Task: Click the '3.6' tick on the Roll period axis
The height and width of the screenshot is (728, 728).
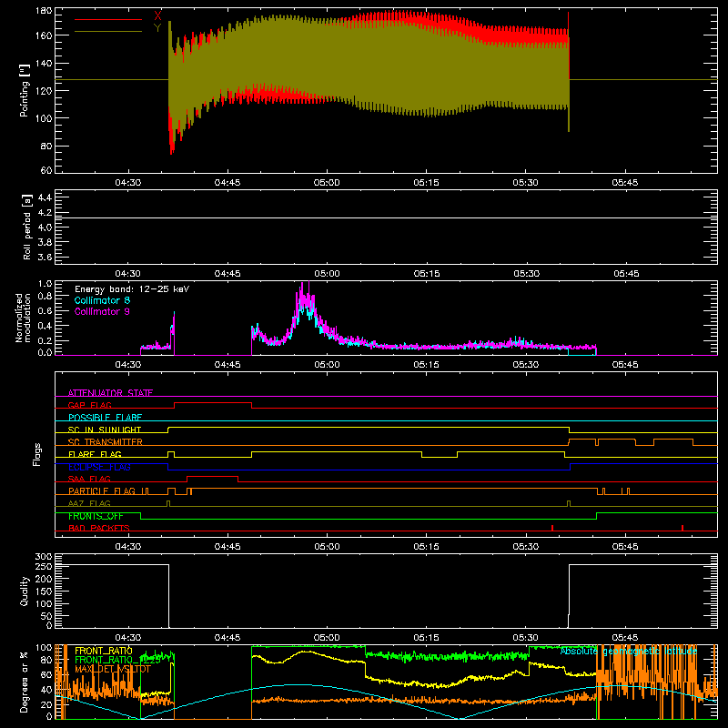Action: click(45, 258)
